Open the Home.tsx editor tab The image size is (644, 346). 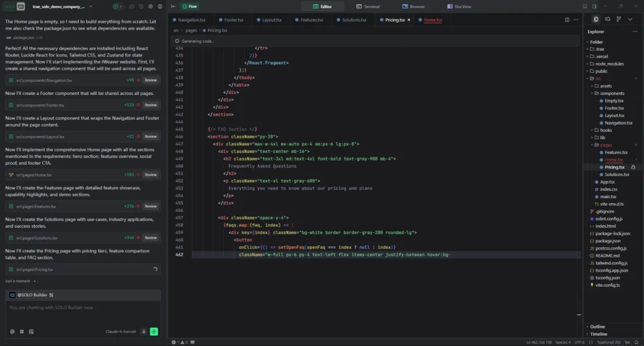430,20
